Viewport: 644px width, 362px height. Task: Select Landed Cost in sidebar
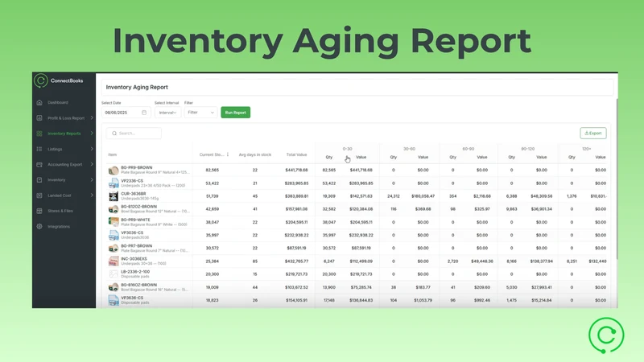tap(60, 195)
